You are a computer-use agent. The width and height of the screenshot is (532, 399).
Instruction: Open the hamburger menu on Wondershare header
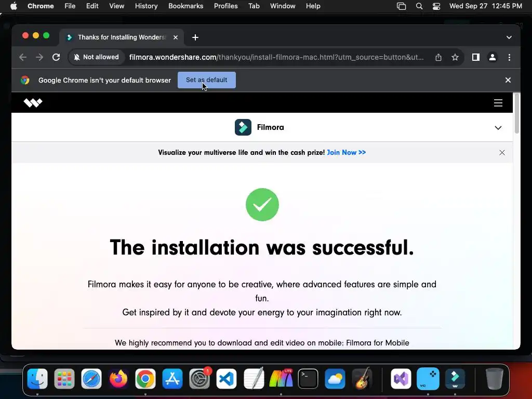click(x=498, y=103)
